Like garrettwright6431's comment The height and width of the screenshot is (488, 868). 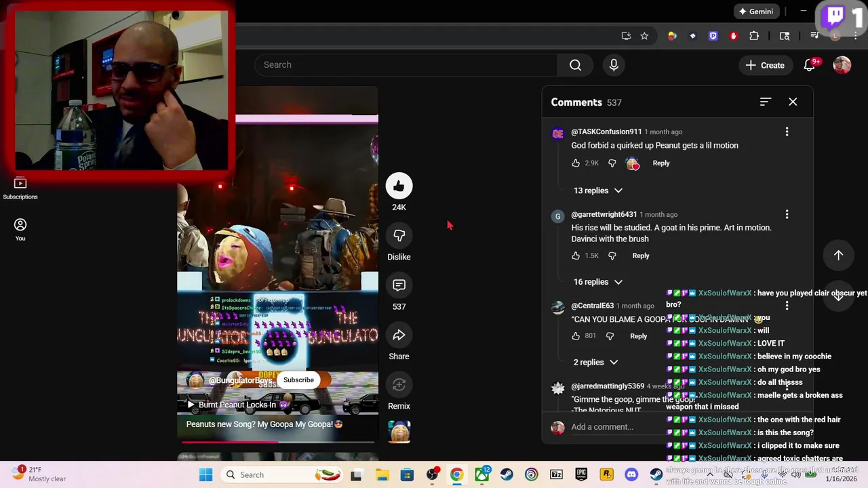click(x=576, y=256)
